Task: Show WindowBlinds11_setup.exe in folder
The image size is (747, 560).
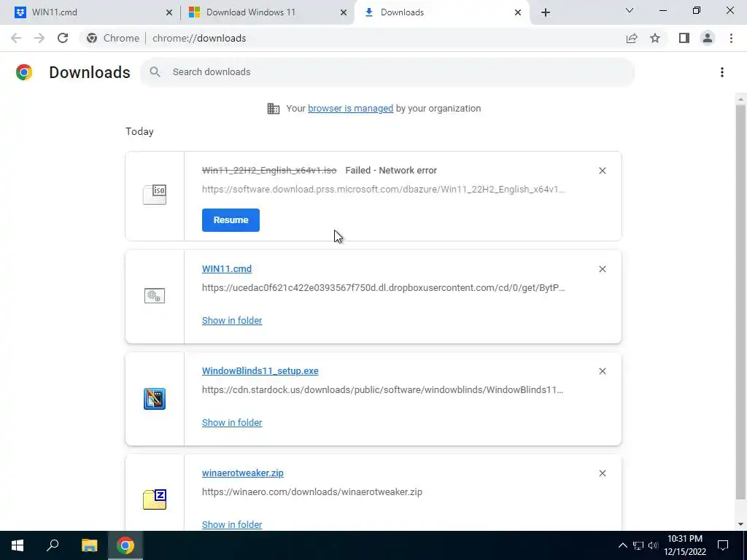Action: pyautogui.click(x=232, y=422)
